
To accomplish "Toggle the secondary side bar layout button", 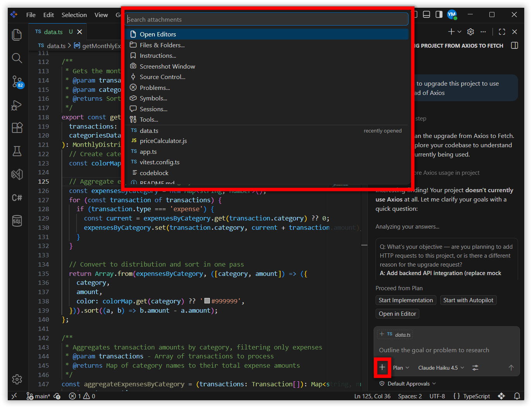I will [x=439, y=15].
